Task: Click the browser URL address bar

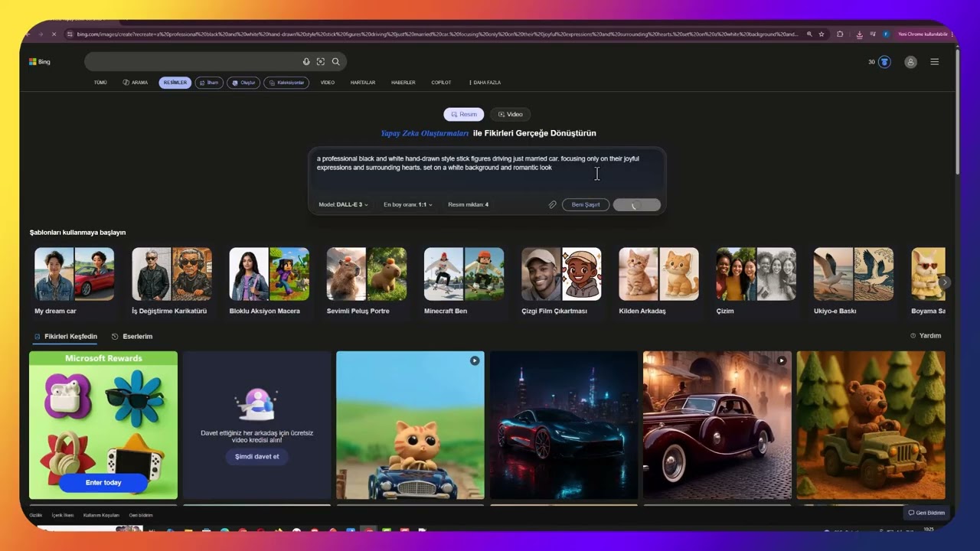Action: 436,34
